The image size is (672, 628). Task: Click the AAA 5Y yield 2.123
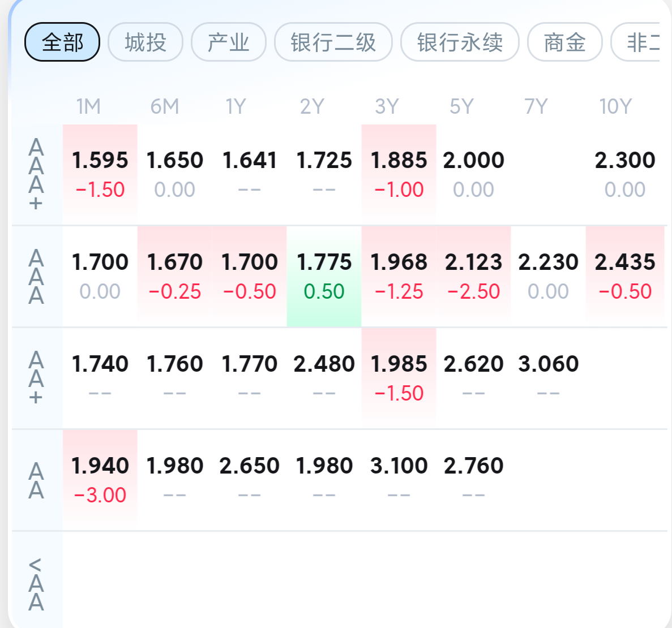[x=474, y=276]
